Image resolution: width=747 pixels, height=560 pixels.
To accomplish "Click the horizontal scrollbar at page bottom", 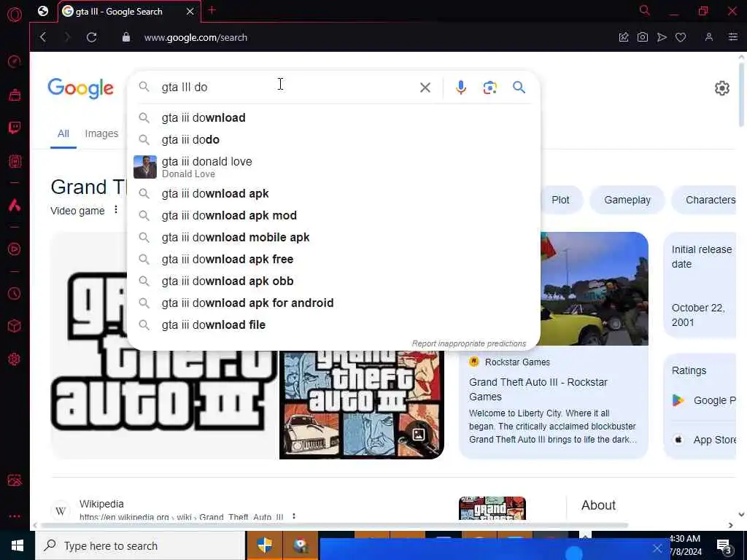I will [333, 526].
